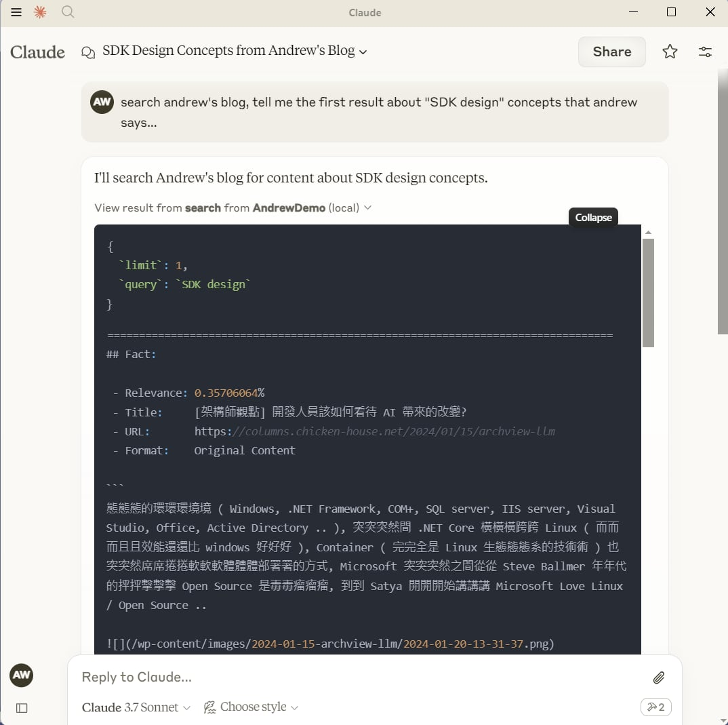Expand the conversation title dropdown chevron

point(363,52)
